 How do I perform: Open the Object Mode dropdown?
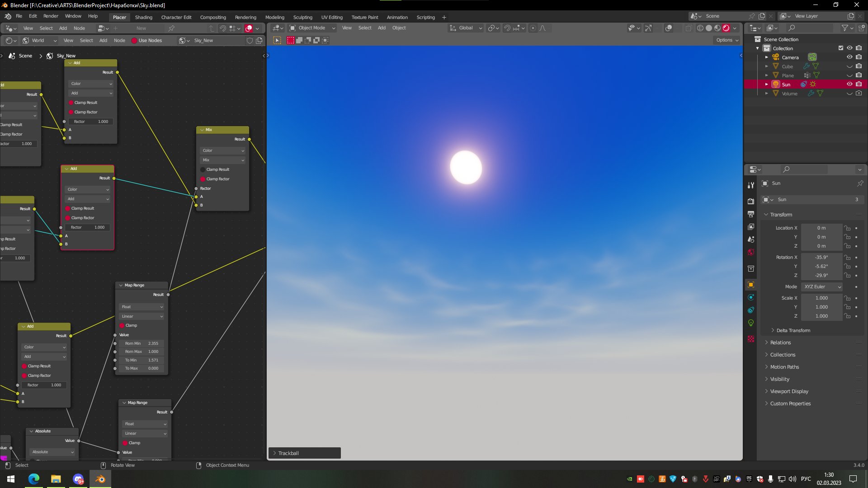[x=312, y=28]
